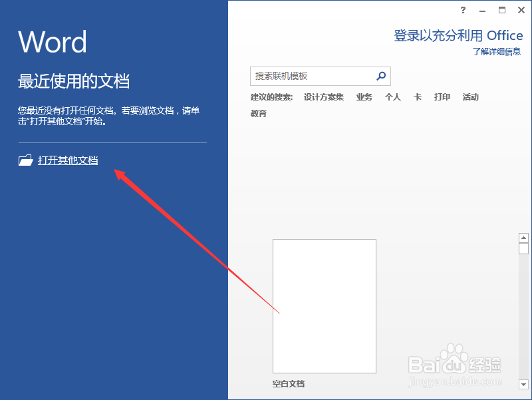The width and height of the screenshot is (532, 400).
Task: Open the folder icon beside 打开其他文档
Action: coord(25,160)
